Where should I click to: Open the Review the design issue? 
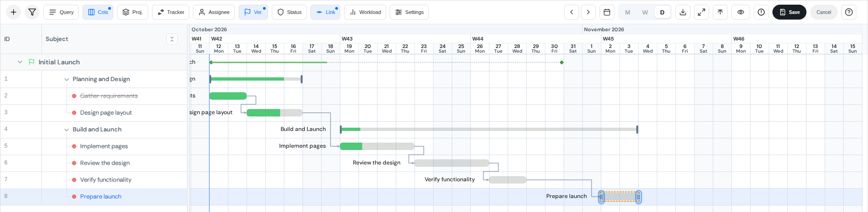pos(105,163)
